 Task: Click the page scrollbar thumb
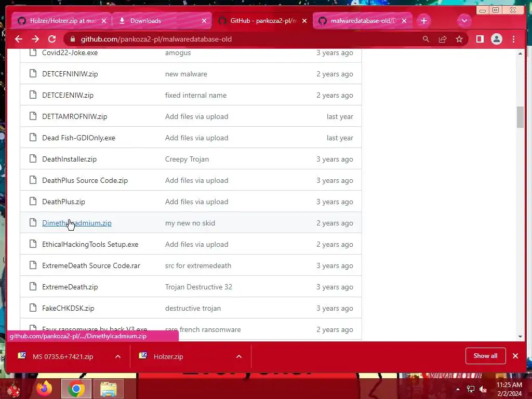pyautogui.click(x=520, y=117)
